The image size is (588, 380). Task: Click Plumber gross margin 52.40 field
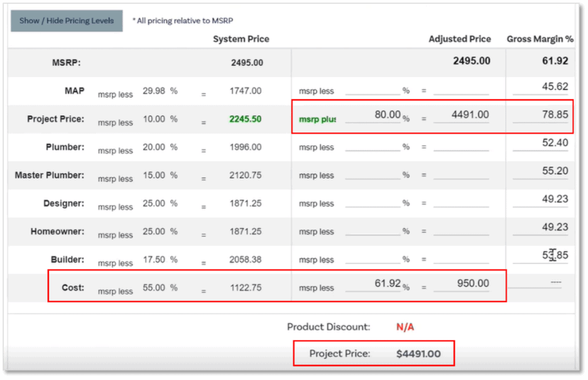(x=540, y=143)
